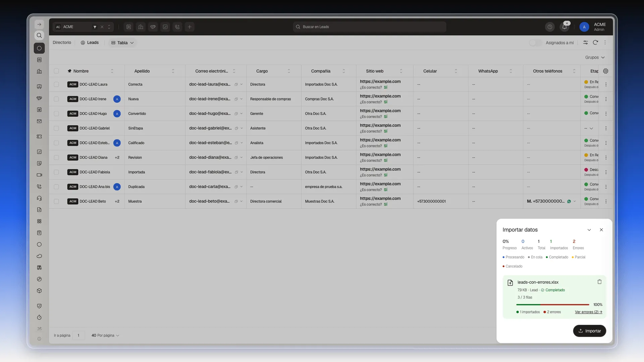Open the 40 Por página dropdown
This screenshot has height=362, width=644.
(105, 336)
